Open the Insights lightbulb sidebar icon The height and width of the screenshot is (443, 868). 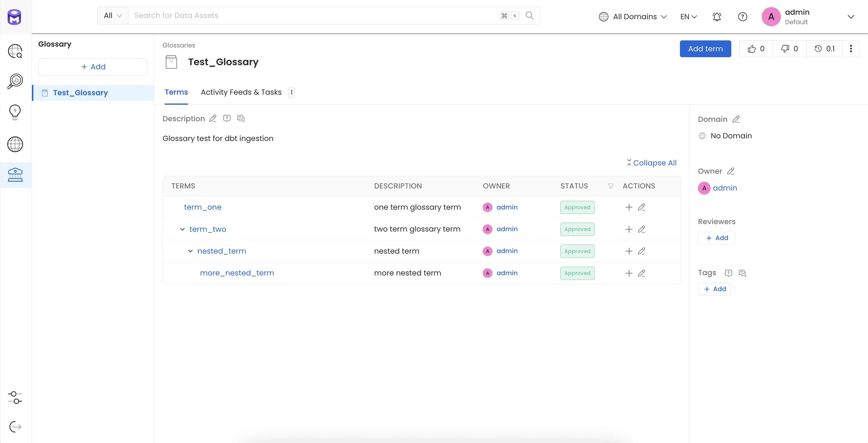click(x=15, y=112)
